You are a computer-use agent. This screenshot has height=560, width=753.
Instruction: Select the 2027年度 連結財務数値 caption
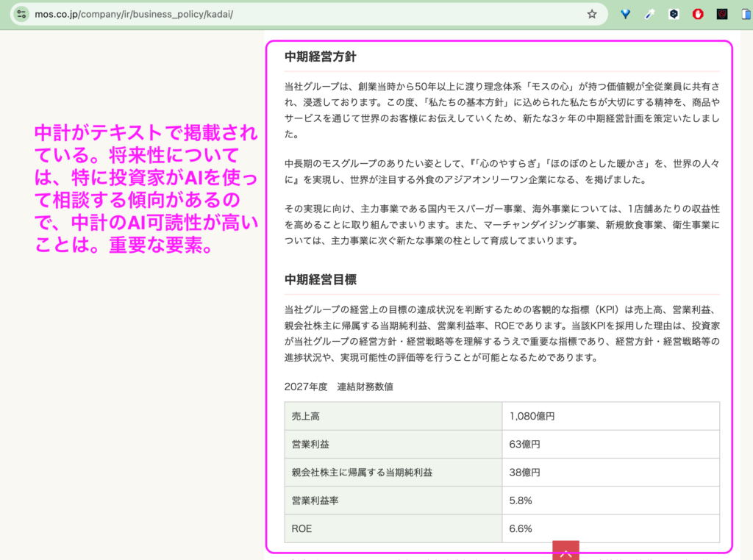click(338, 387)
